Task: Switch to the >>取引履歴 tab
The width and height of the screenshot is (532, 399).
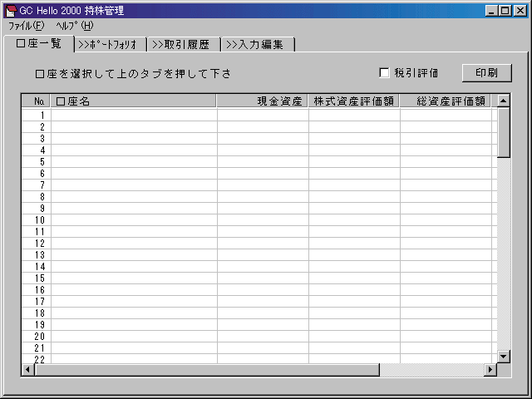Action: click(184, 44)
